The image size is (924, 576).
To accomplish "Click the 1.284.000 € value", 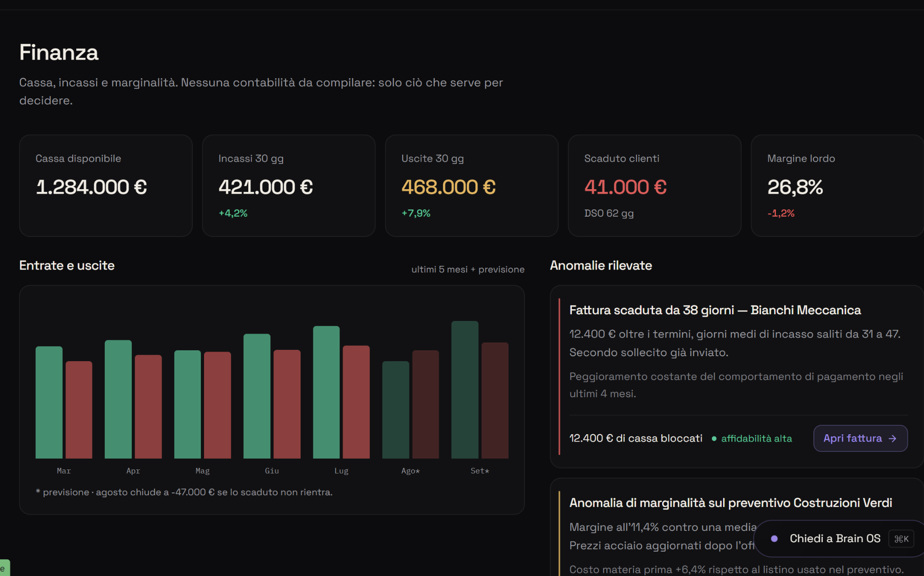I will pos(92,187).
